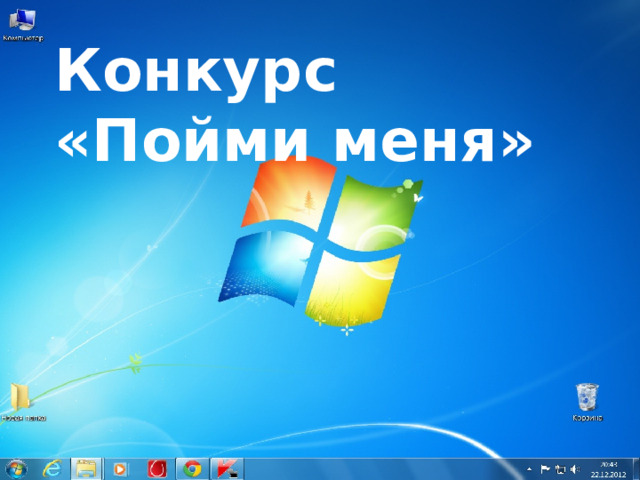
Task: Click the Show Desktop button
Action: click(x=636, y=469)
